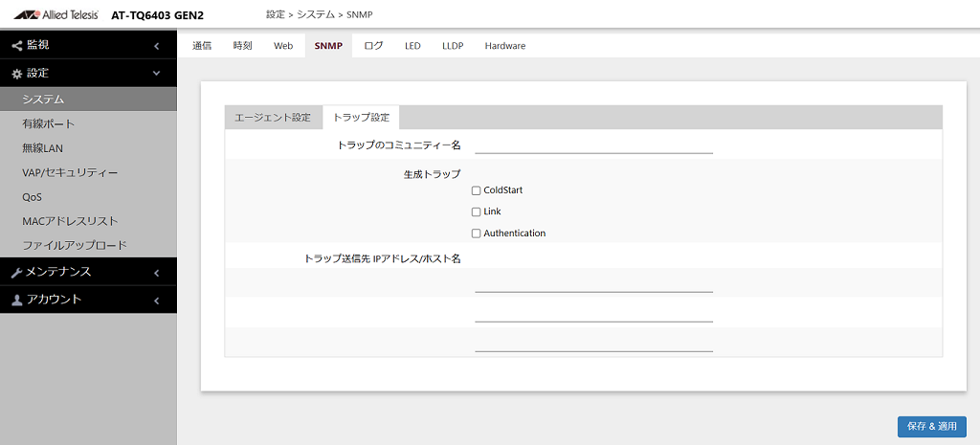The width and height of the screenshot is (980, 445).
Task: Click the メンテナンス wrench icon
Action: pyautogui.click(x=17, y=273)
